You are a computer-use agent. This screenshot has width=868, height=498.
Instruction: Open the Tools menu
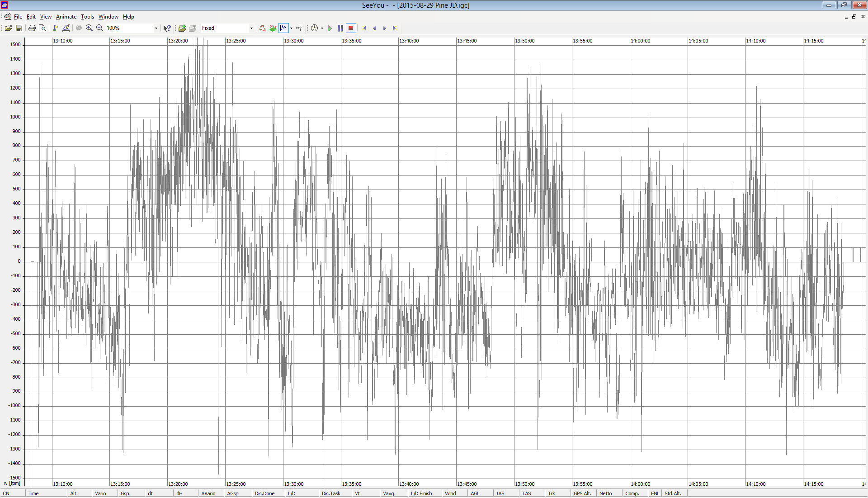(x=87, y=17)
